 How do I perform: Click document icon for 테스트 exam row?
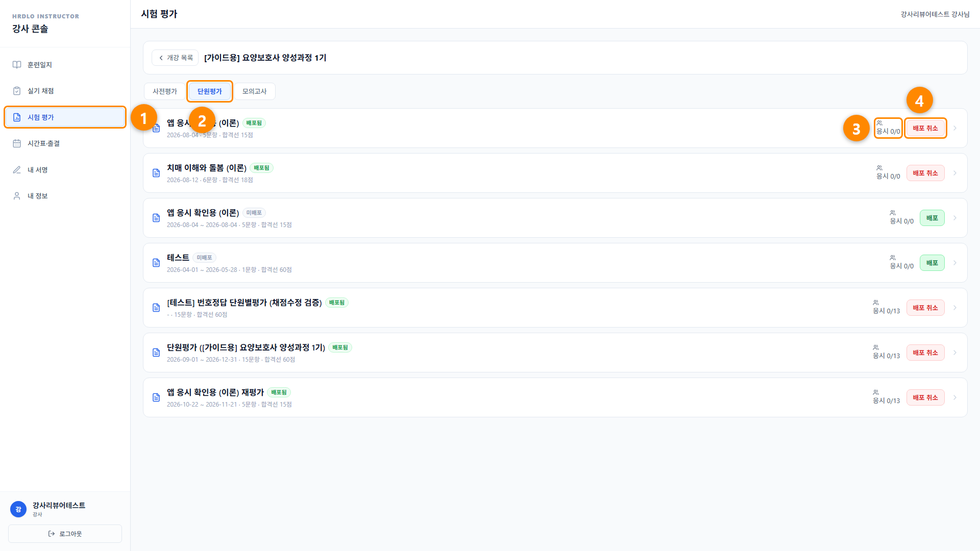point(156,263)
